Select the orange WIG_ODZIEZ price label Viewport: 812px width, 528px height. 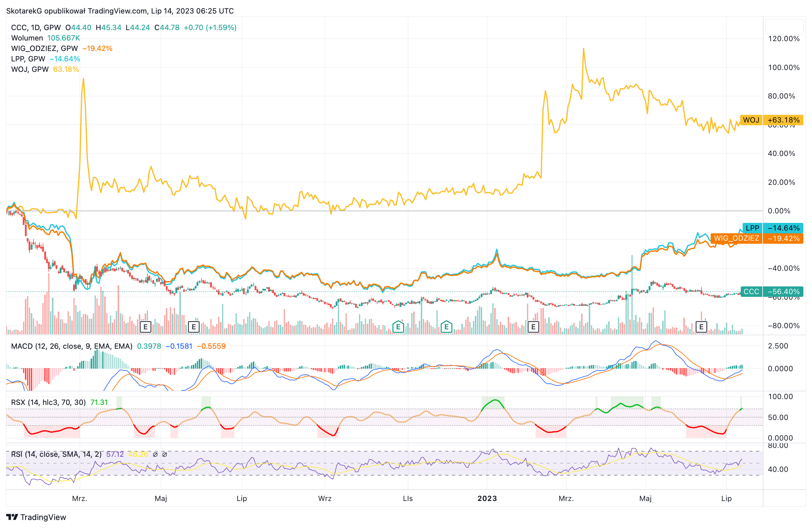click(757, 238)
